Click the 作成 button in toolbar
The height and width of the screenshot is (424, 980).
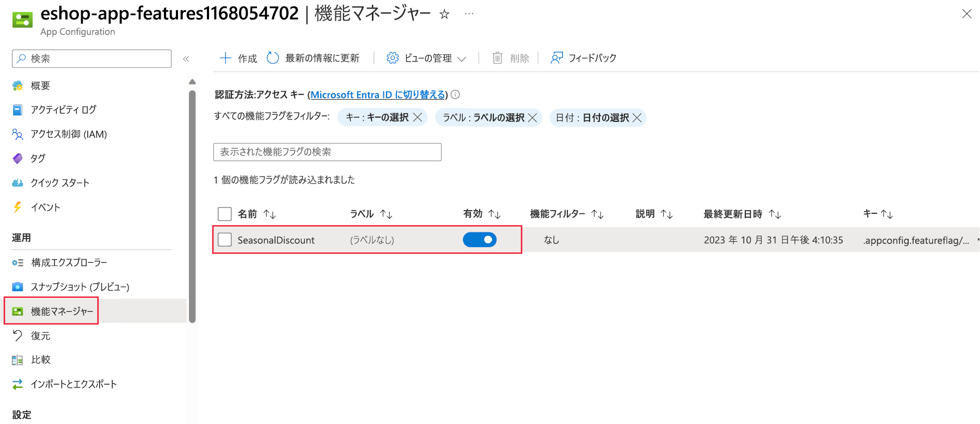point(238,58)
